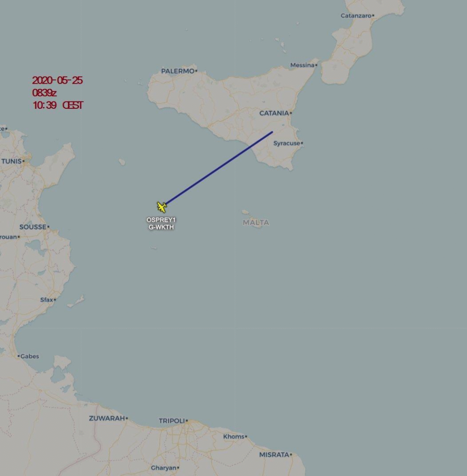Click the TUNIS city label
The width and height of the screenshot is (467, 476).
tap(13, 161)
